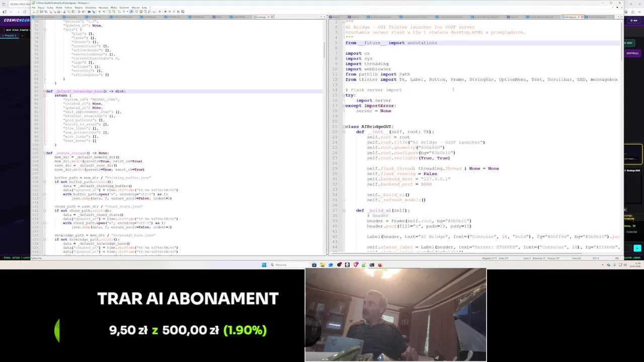
Task: Open Find with the binoculars icon
Action: (89, 12)
